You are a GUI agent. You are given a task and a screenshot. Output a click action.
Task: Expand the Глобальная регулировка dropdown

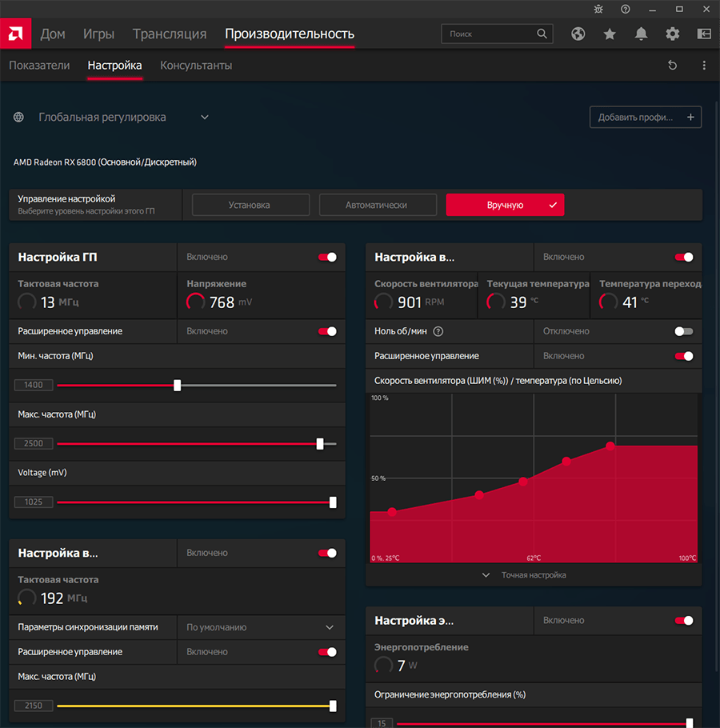click(x=205, y=118)
